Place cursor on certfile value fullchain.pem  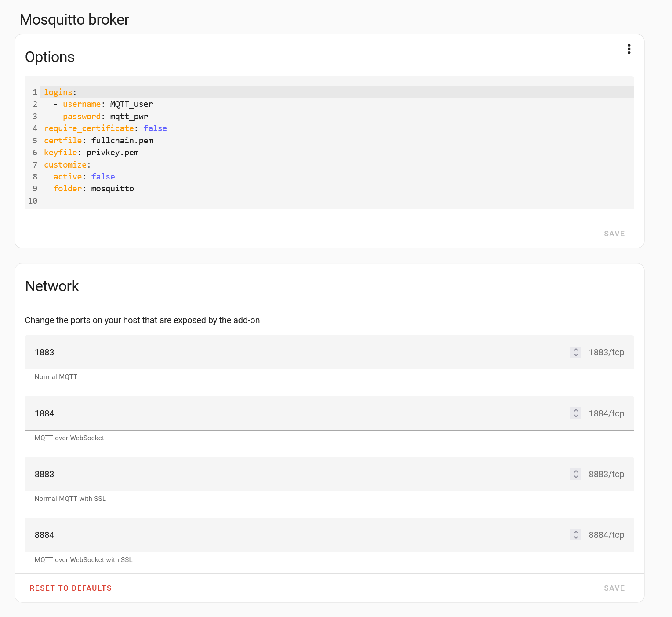point(122,141)
